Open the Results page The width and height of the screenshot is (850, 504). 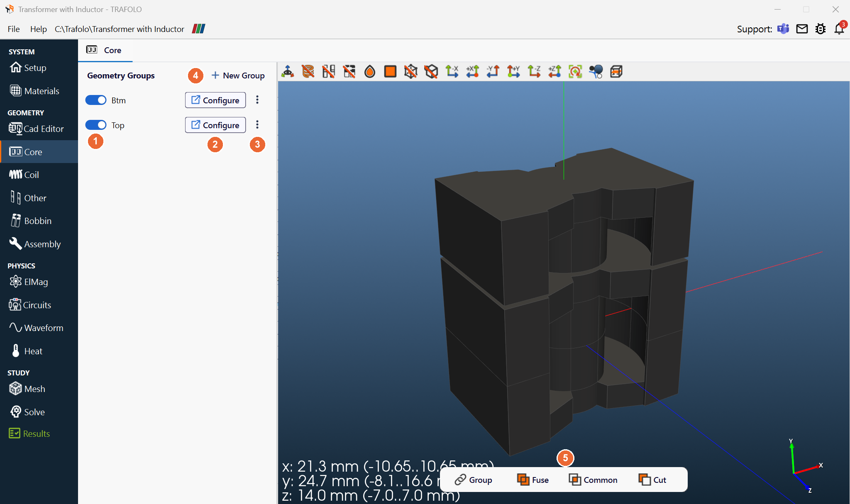click(x=39, y=433)
